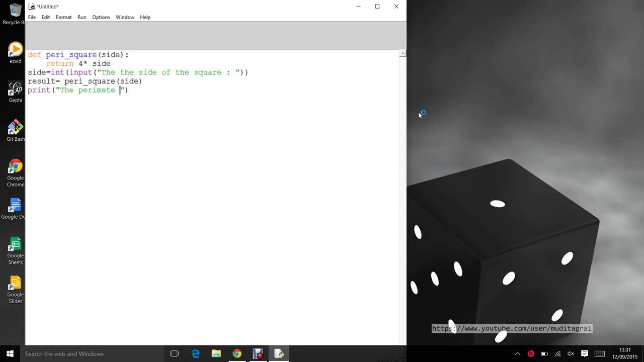Open Task View from the taskbar
Image resolution: width=644 pixels, height=362 pixels.
(175, 353)
